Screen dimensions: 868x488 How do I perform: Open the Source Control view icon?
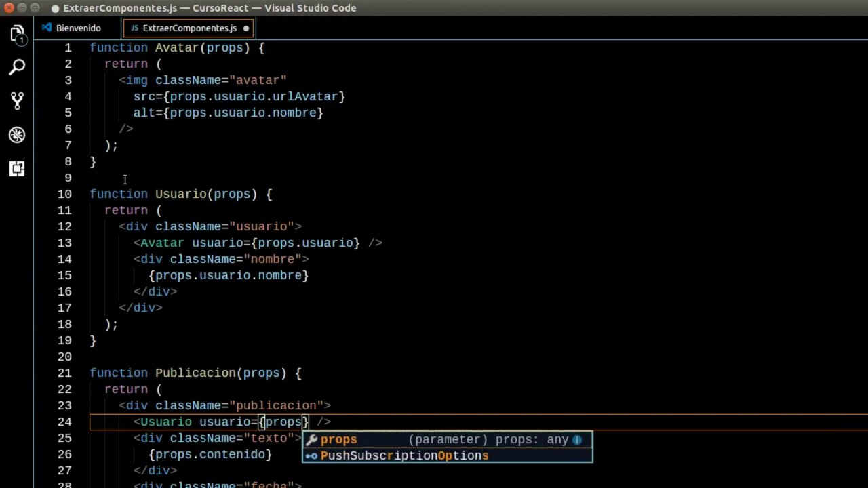(x=17, y=100)
